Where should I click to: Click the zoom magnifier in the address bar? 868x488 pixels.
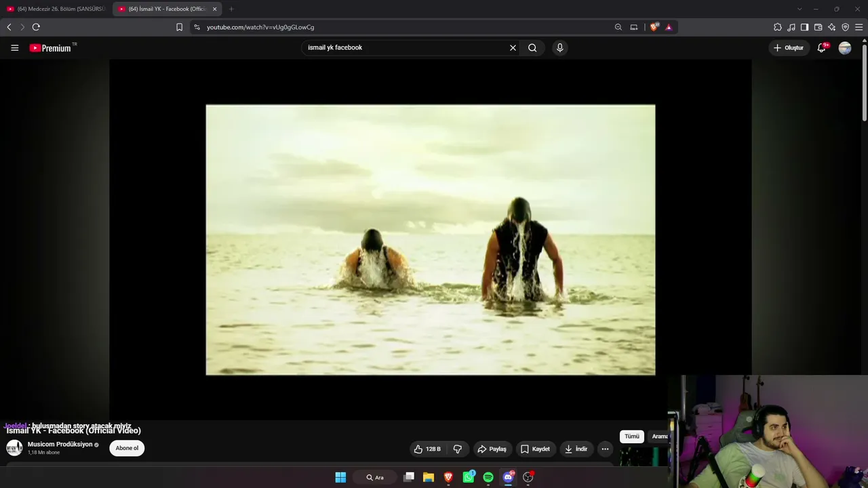[x=618, y=27]
